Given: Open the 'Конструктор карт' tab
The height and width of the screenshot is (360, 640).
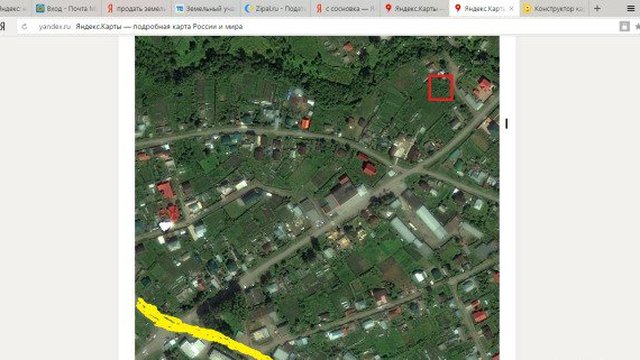Looking at the screenshot, I should pyautogui.click(x=554, y=8).
